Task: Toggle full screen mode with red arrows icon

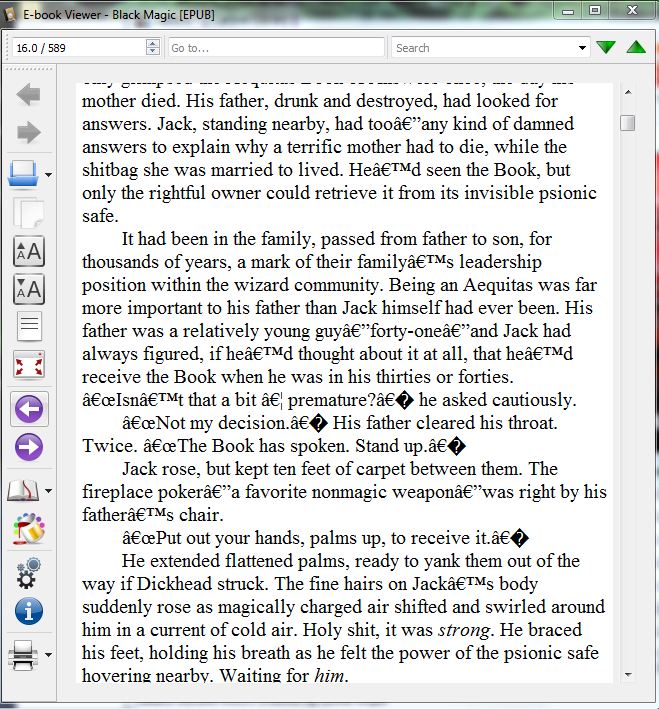Action: tap(29, 364)
